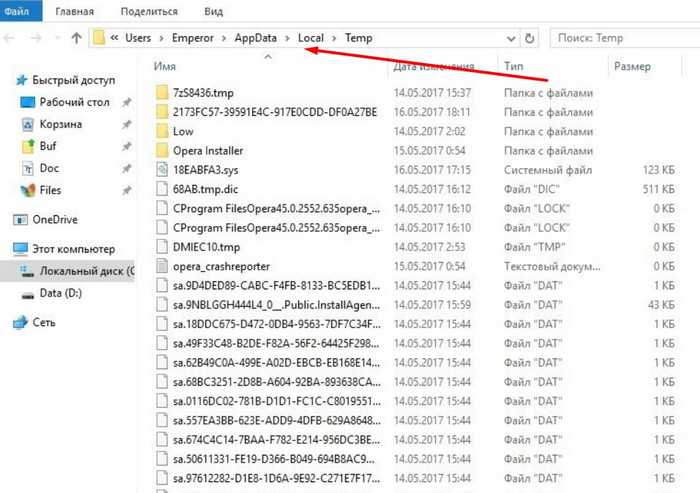Screen dimensions: 700x493
Task: Select file 68AB.tmp.dic
Action: pos(205,189)
